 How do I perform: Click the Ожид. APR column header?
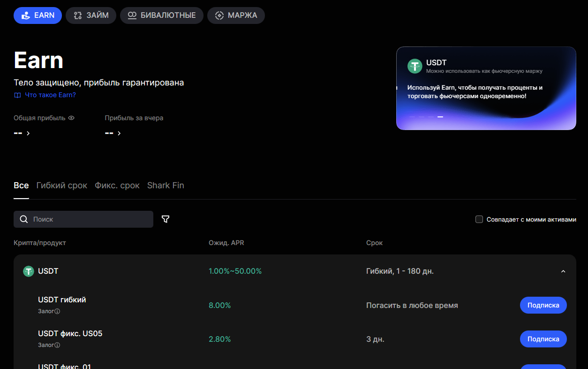tap(226, 243)
